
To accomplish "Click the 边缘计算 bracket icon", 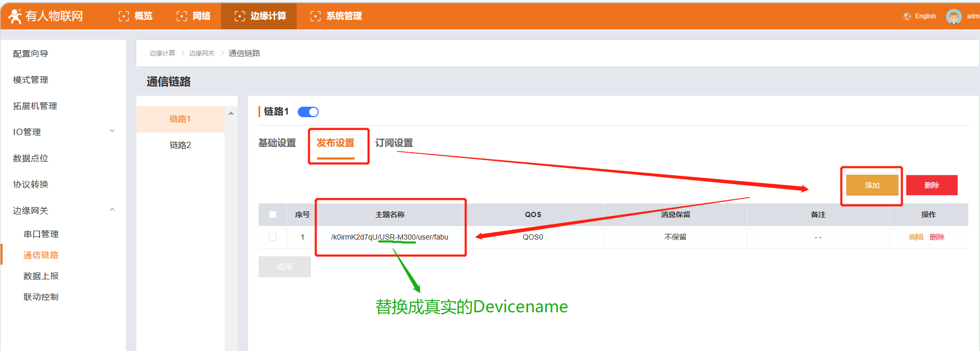I will pyautogui.click(x=239, y=16).
